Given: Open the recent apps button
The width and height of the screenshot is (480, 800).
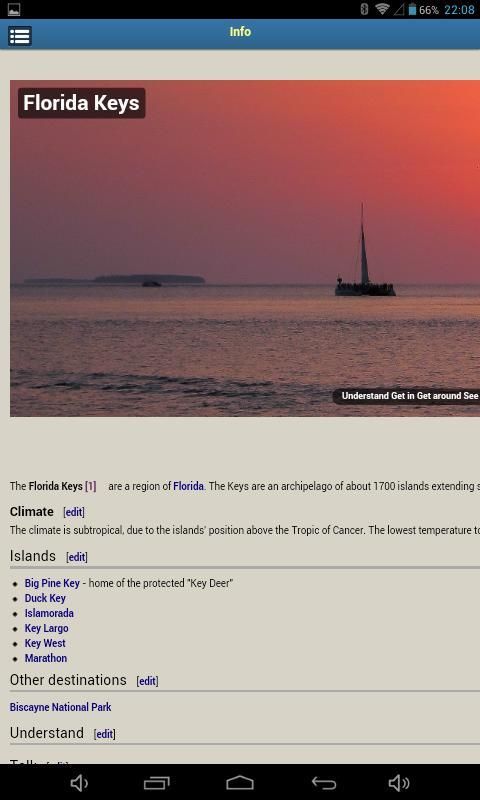Looking at the screenshot, I should click(x=157, y=782).
